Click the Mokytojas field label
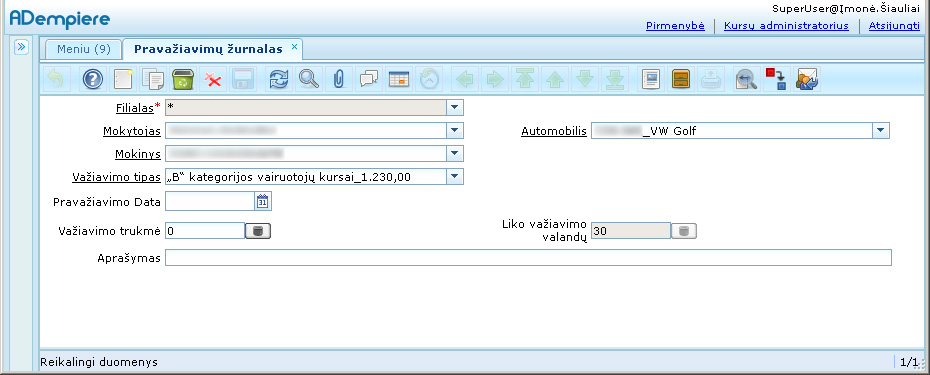Image resolution: width=930 pixels, height=375 pixels. [x=132, y=131]
